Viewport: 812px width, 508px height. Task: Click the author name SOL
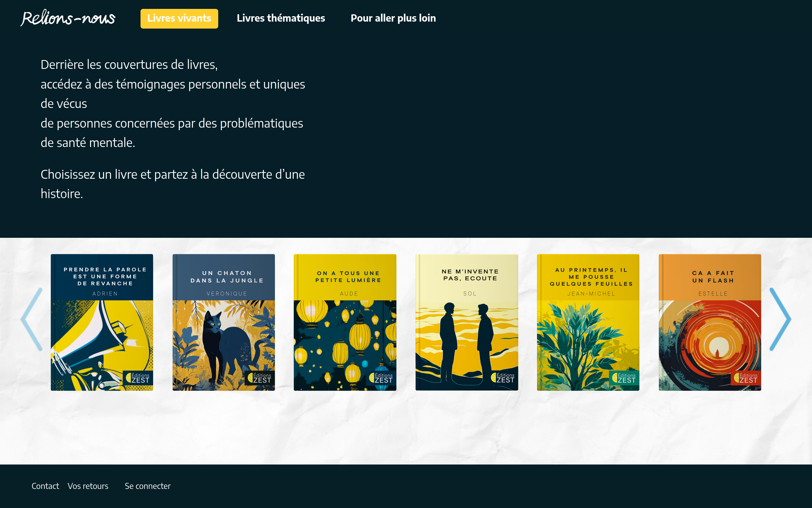tap(470, 294)
